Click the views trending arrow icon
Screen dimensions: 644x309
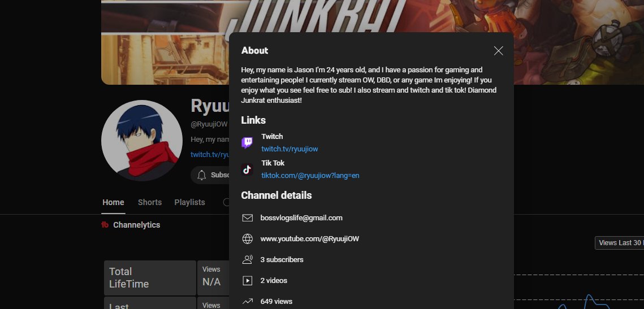(x=247, y=302)
